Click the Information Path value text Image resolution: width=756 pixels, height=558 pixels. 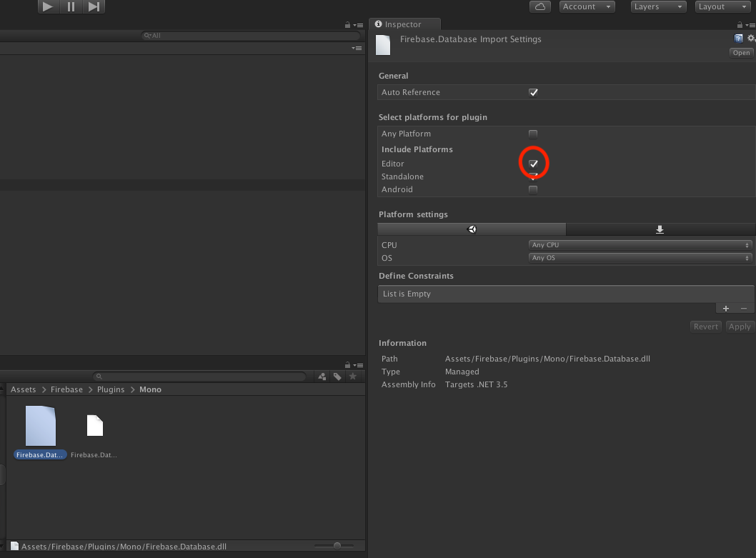pyautogui.click(x=547, y=359)
